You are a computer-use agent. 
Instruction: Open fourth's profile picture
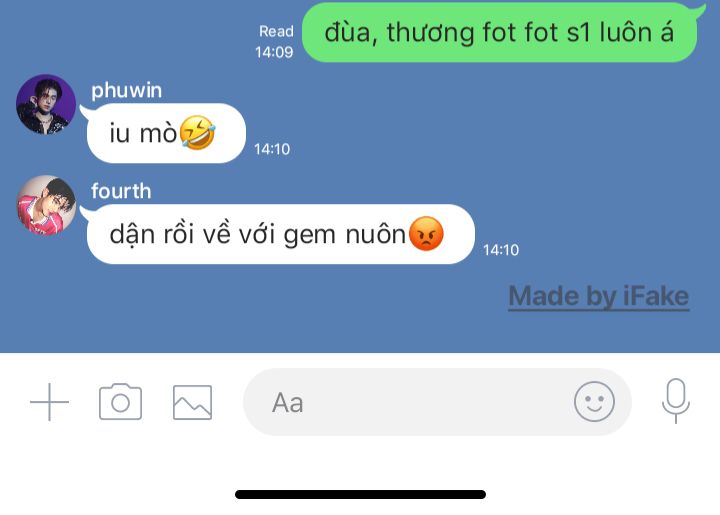[46, 205]
